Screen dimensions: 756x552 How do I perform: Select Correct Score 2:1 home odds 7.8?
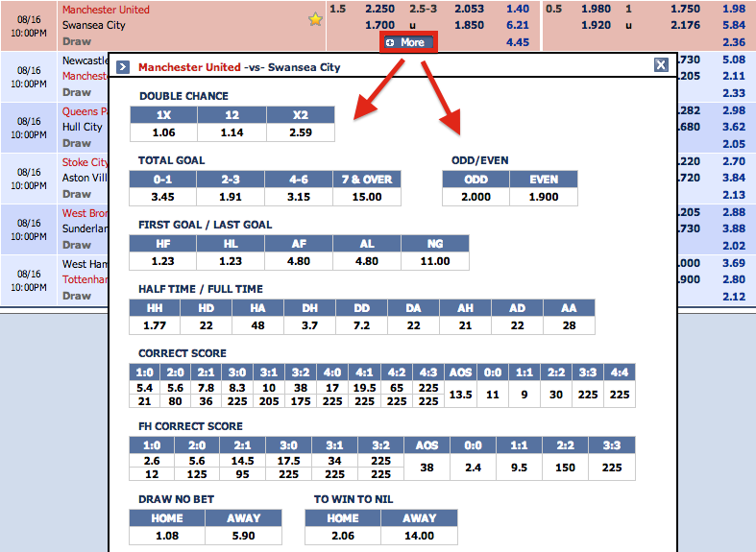click(x=206, y=388)
